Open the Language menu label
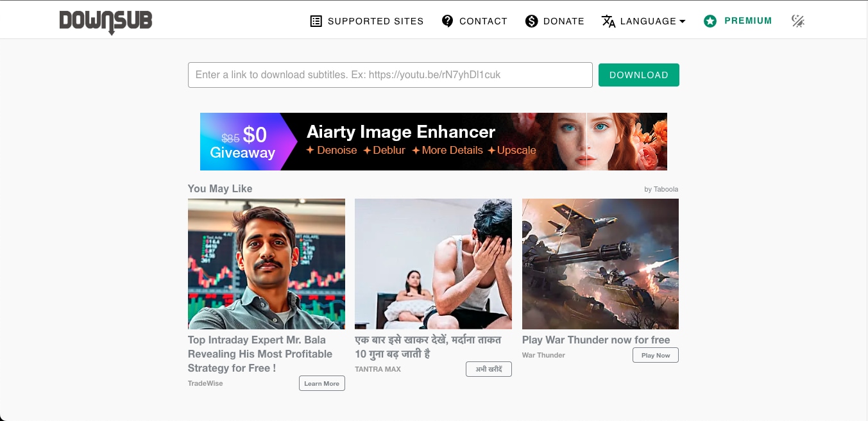This screenshot has height=421, width=868. coord(648,21)
